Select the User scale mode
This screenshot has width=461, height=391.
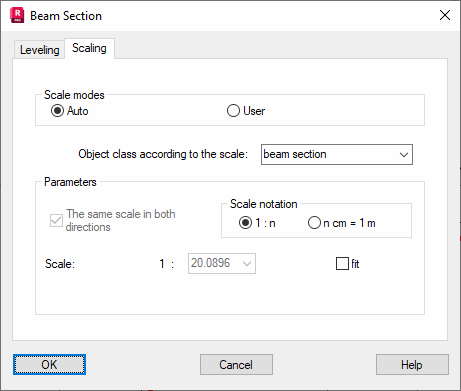point(233,111)
